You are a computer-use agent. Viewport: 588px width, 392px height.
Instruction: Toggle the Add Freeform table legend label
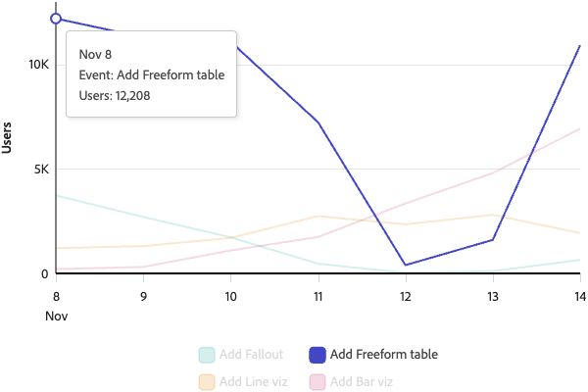coord(383,355)
